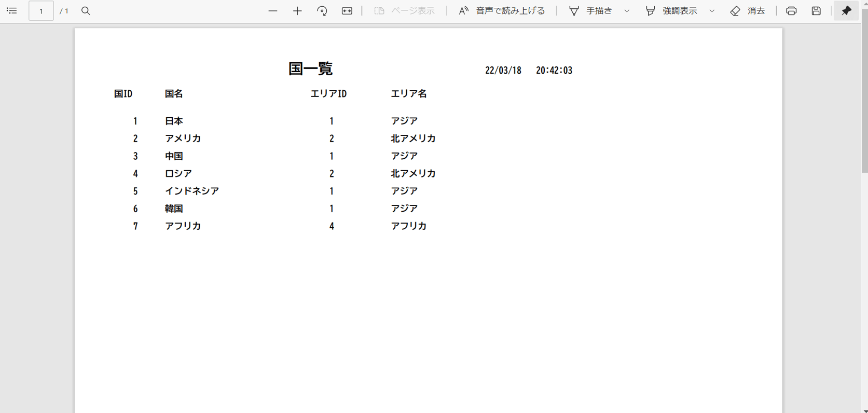Click 北アメリカ in the アメリカ row

(413, 139)
